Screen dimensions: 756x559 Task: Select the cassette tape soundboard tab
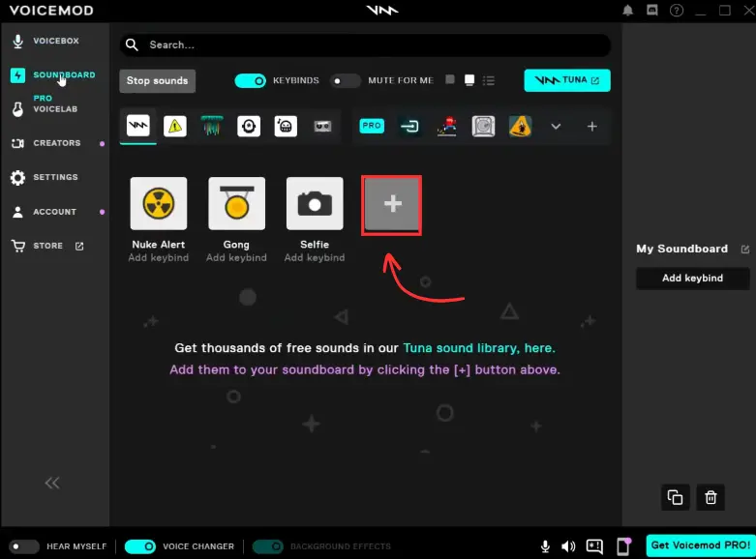point(322,127)
